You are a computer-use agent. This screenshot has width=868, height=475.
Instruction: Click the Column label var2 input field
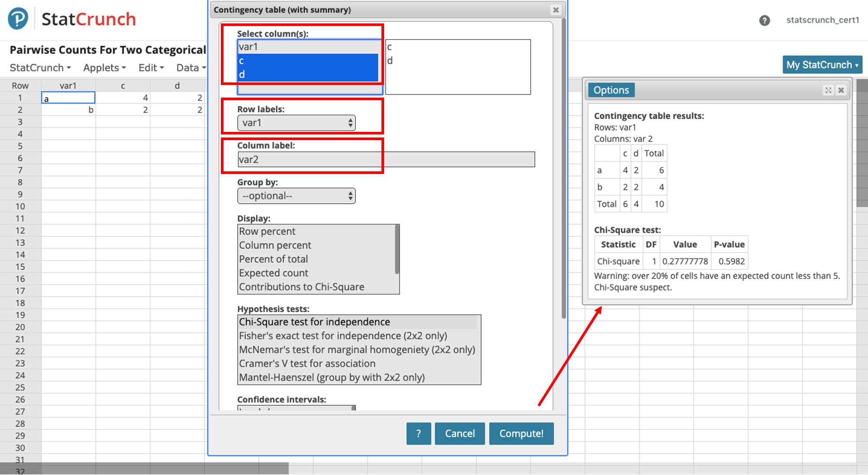(385, 159)
